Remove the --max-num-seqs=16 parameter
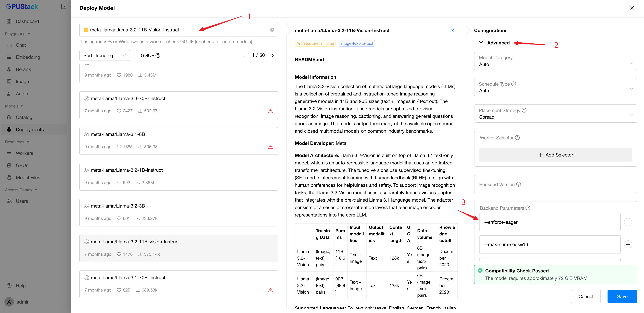The height and width of the screenshot is (313, 644). (x=628, y=244)
